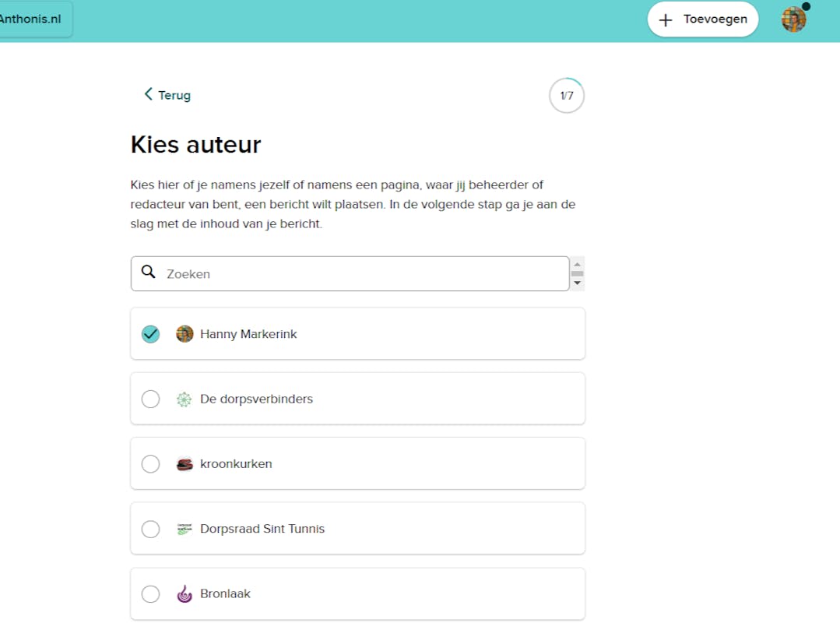Select the kroonkurken radio button

click(150, 464)
